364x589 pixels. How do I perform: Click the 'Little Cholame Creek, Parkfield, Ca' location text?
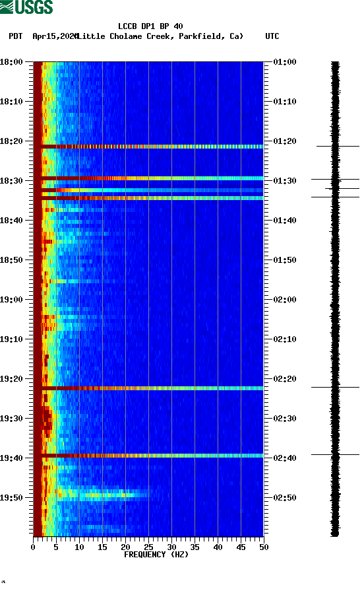[x=160, y=36]
